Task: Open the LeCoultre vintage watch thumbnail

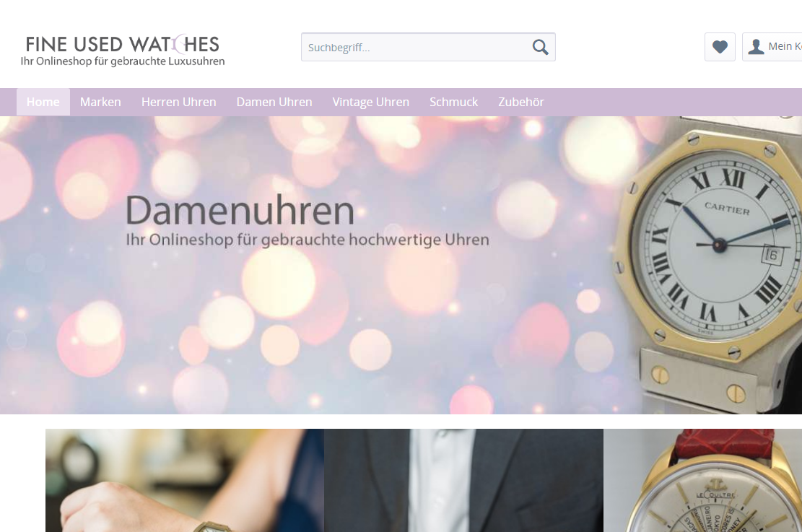Action: click(703, 480)
